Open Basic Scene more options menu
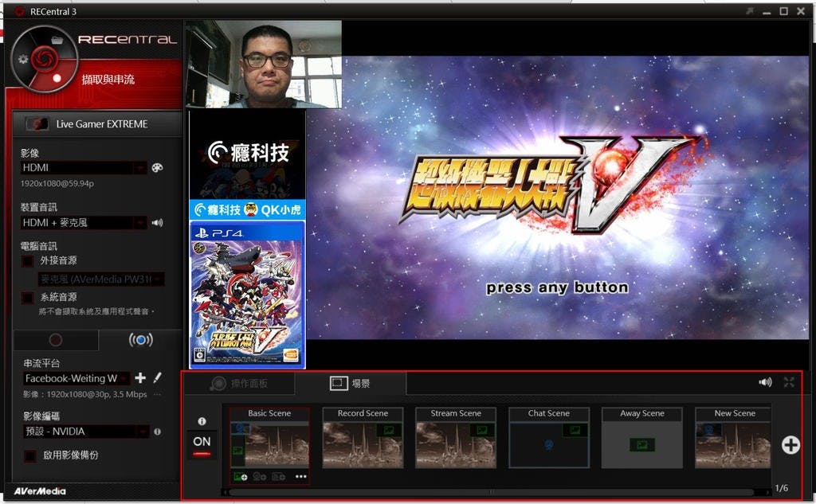 coord(300,476)
